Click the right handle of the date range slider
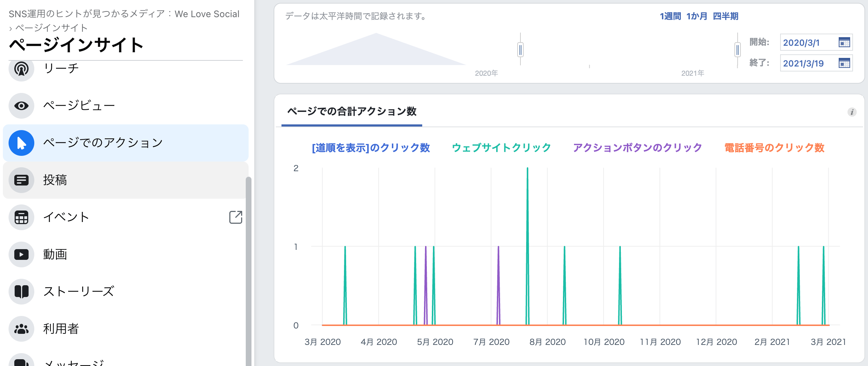Viewport: 868px width, 366px height. click(x=738, y=49)
